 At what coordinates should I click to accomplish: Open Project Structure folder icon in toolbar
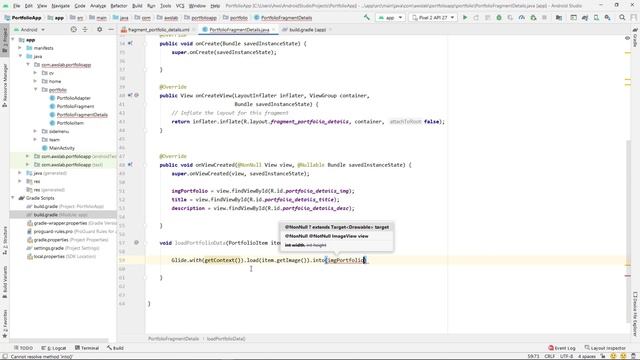[x=559, y=18]
